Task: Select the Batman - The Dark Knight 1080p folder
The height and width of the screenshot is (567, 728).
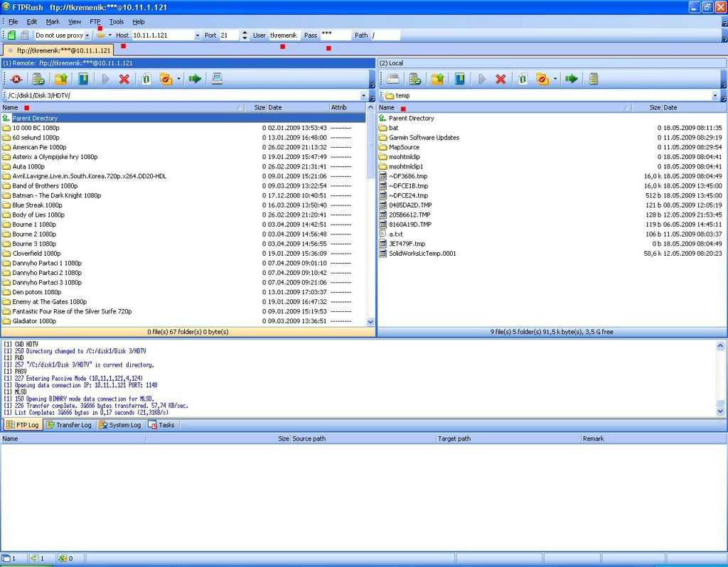Action: [x=183, y=196]
